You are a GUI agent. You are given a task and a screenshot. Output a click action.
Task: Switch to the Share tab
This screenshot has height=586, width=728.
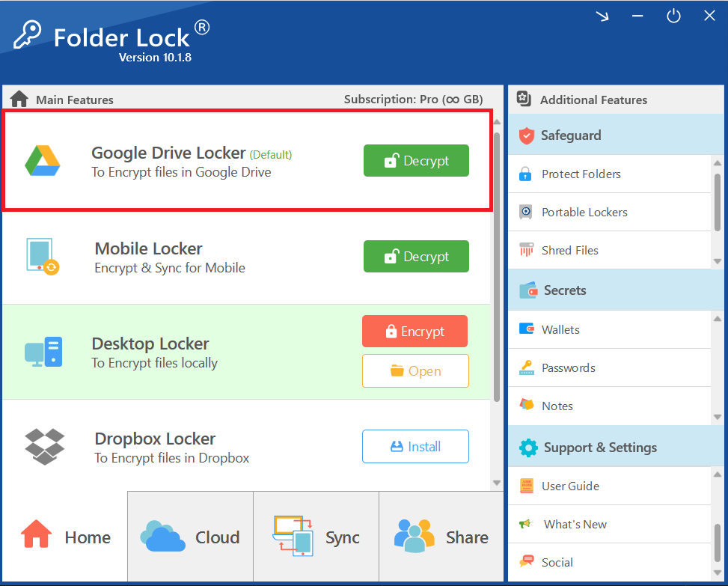(x=441, y=537)
